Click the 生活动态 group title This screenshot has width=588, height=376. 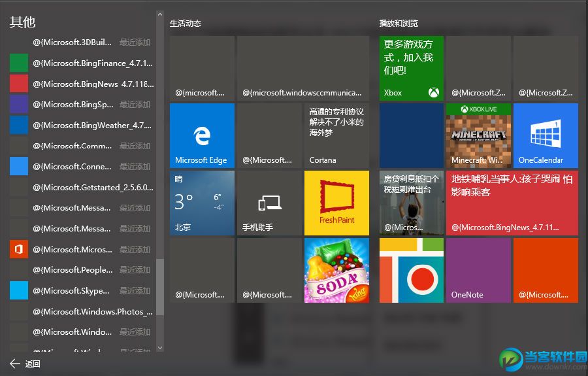pos(186,24)
